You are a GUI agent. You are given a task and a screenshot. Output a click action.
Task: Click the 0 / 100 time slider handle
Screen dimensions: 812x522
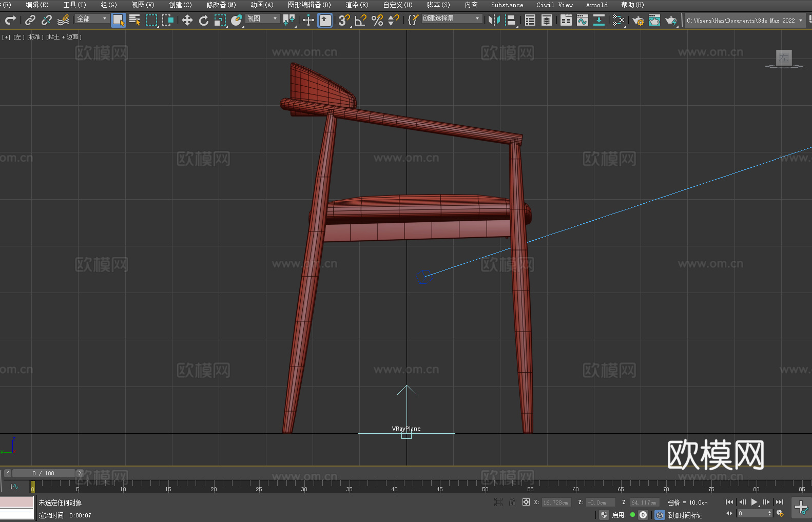[x=44, y=473]
